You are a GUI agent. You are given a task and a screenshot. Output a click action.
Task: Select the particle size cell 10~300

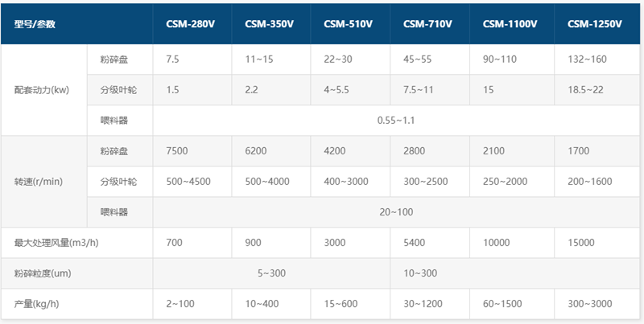click(x=420, y=273)
